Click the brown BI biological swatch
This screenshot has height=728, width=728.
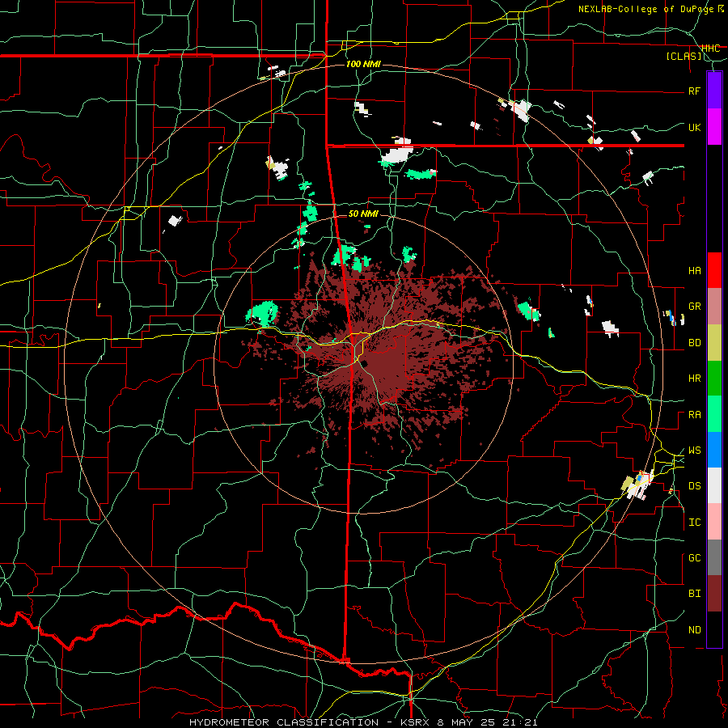click(x=714, y=594)
